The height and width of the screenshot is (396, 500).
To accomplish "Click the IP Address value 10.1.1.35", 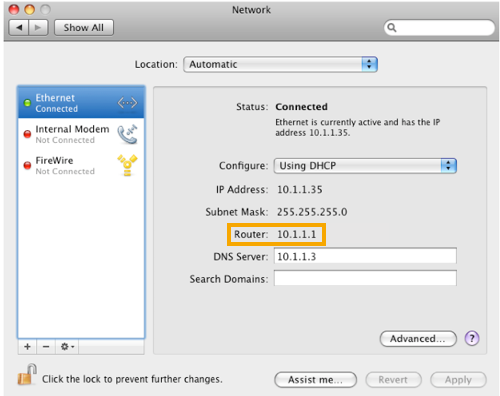I will click(300, 190).
